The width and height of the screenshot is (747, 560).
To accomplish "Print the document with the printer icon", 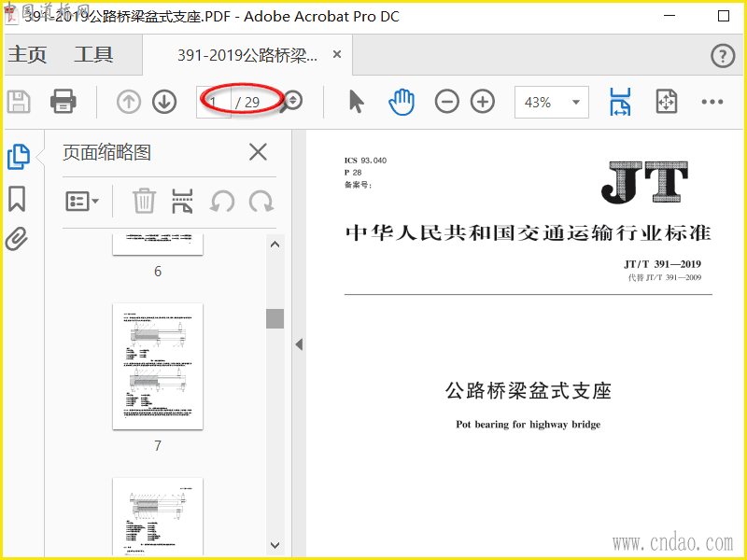I will pyautogui.click(x=63, y=102).
